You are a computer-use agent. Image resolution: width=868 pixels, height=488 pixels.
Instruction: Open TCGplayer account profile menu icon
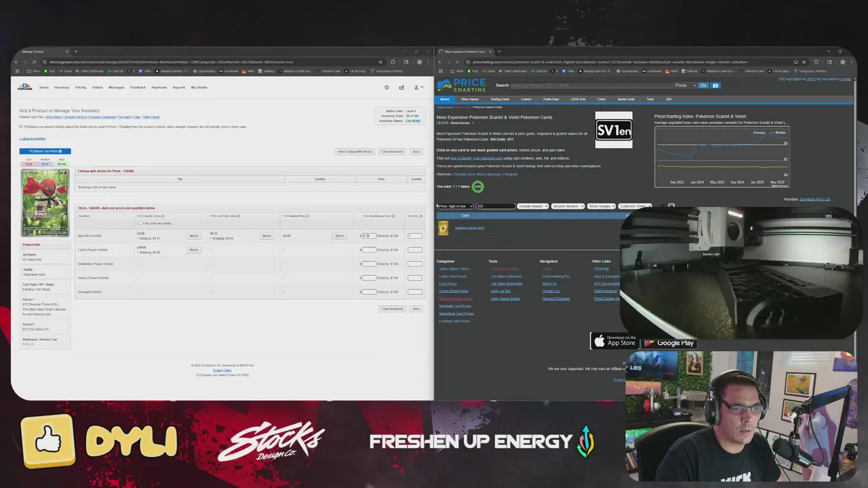pyautogui.click(x=418, y=87)
